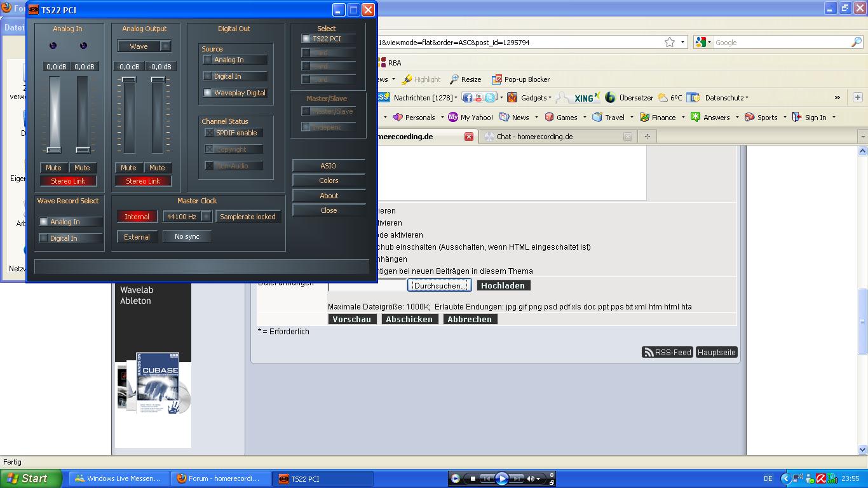This screenshot has width=868, height=488.
Task: Open the media player volume dropdown
Action: tap(538, 478)
